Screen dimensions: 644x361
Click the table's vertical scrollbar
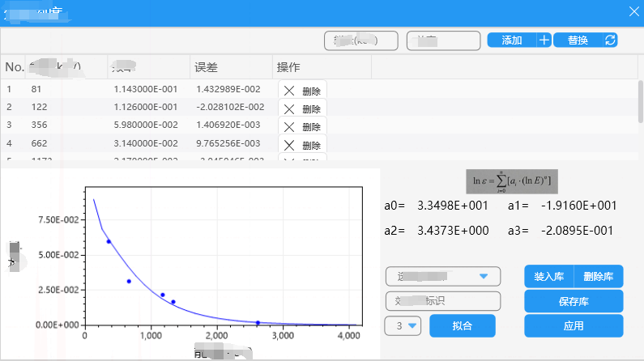coord(640,102)
